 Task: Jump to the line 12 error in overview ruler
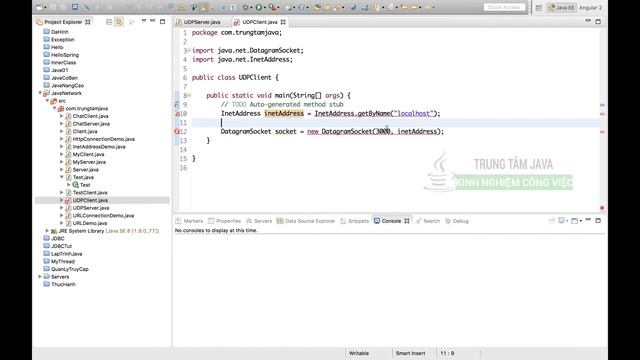[x=602, y=132]
